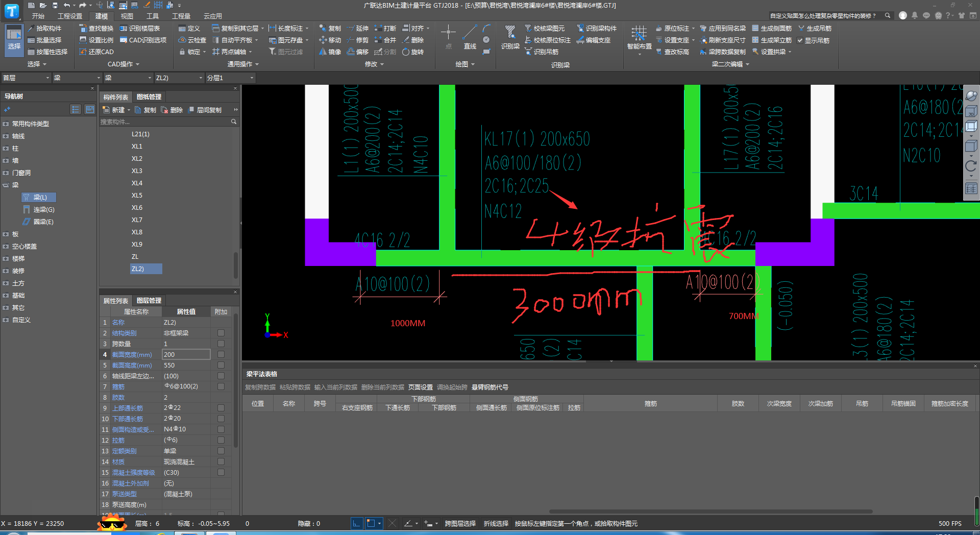Check the 附加 box for 下部通长筋 row
The height and width of the screenshot is (535, 980).
point(221,419)
